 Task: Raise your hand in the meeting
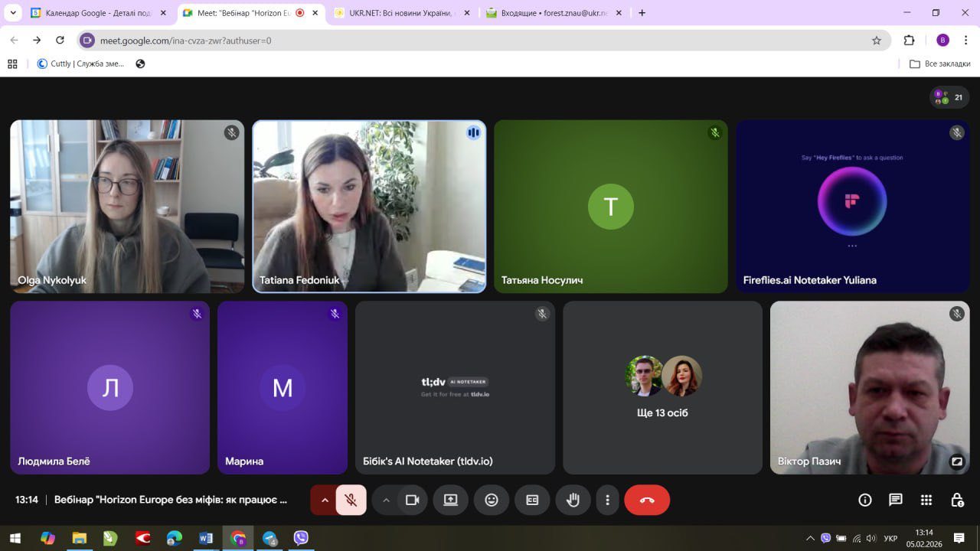(573, 500)
